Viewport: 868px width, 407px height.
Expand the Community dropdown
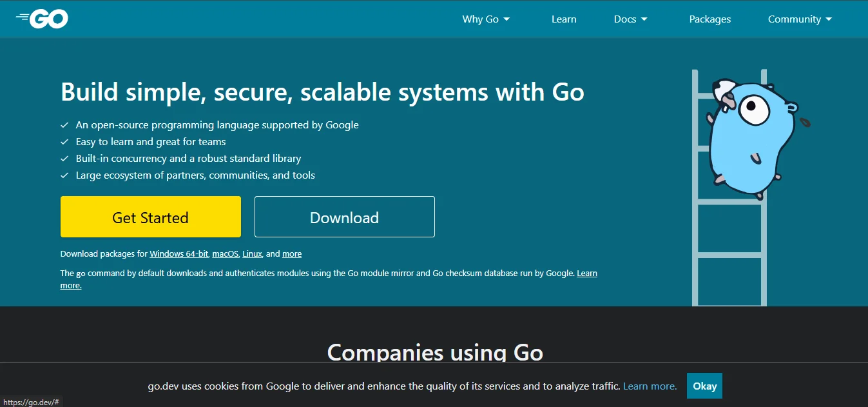tap(800, 19)
